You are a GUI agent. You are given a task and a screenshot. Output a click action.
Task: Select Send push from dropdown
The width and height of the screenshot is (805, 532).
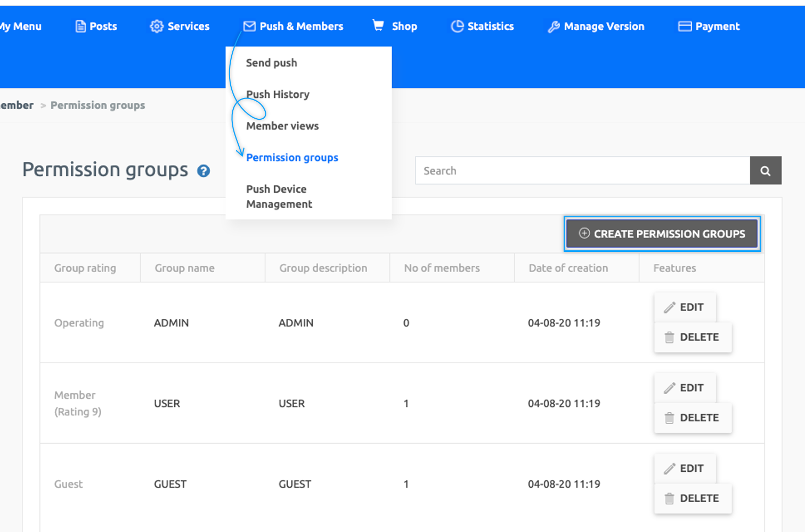pyautogui.click(x=272, y=63)
